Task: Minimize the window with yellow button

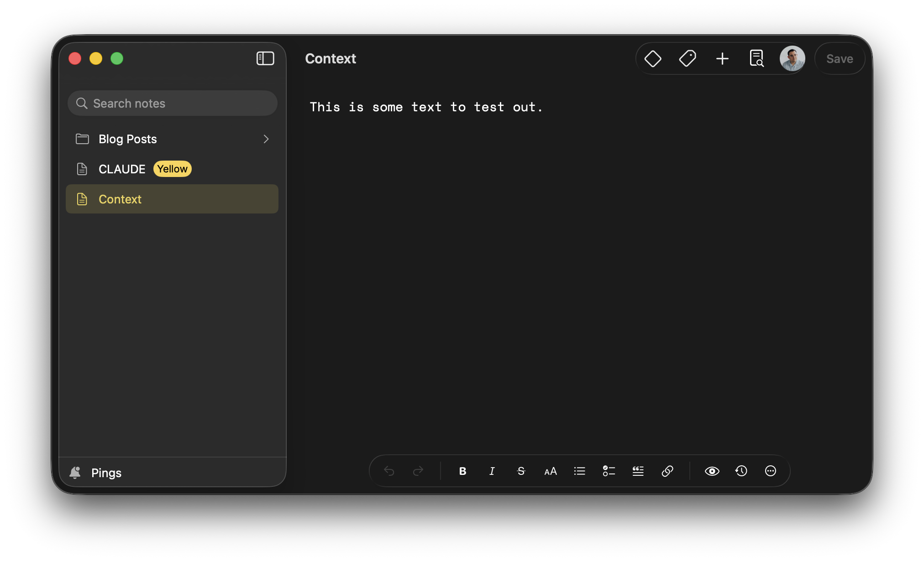Action: pos(96,58)
